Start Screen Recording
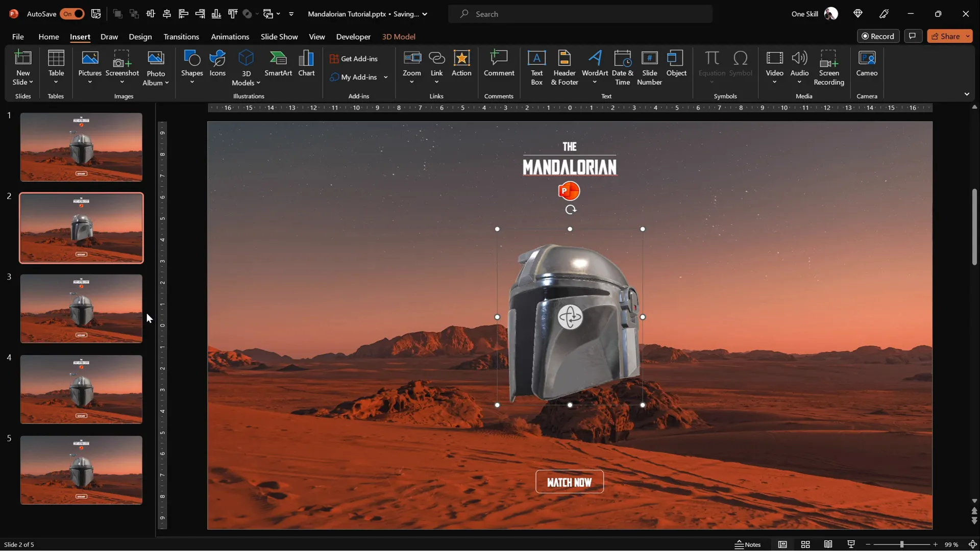 pos(828,67)
